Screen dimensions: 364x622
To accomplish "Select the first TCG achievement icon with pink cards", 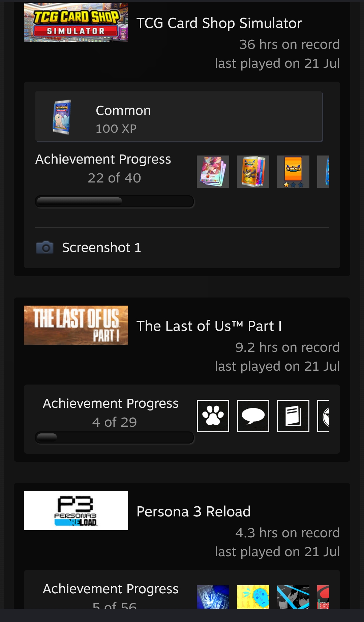I will (213, 172).
